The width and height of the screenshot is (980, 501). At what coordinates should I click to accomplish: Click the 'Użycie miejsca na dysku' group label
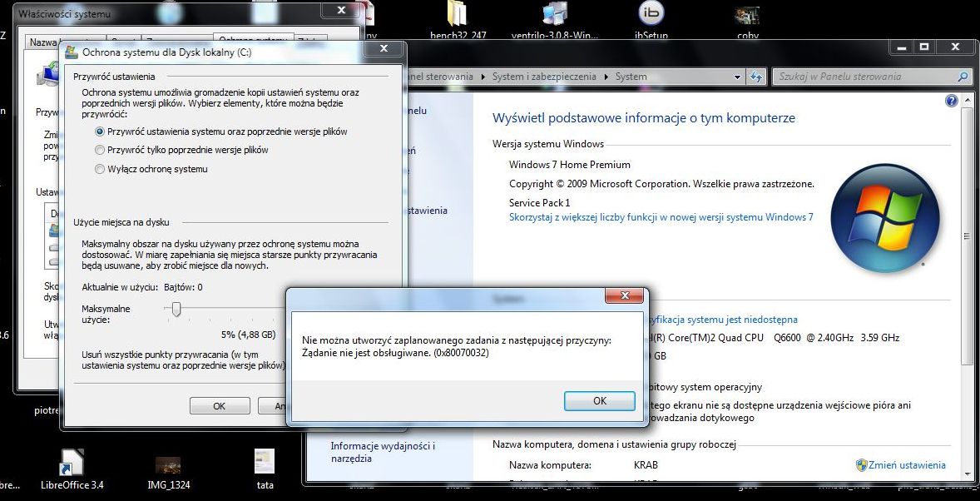pyautogui.click(x=121, y=222)
